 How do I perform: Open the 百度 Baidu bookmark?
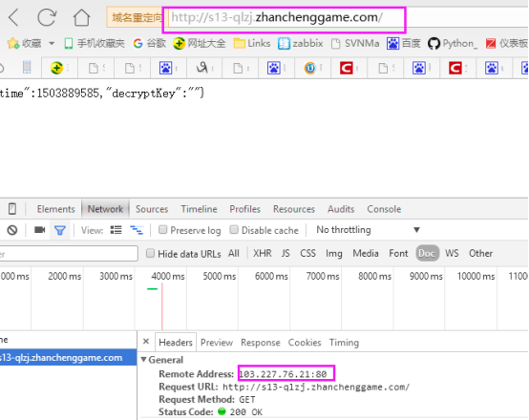pyautogui.click(x=404, y=43)
